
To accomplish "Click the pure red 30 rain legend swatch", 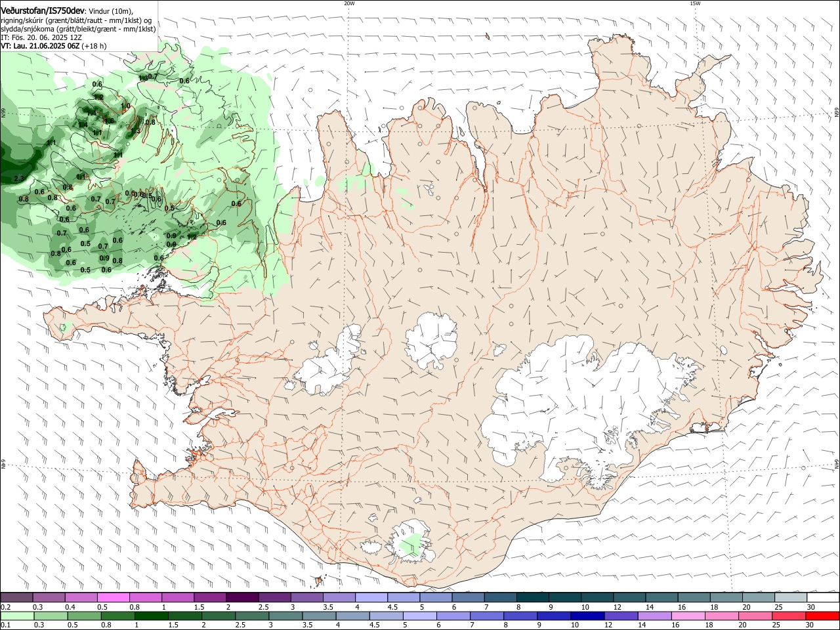I will 822,616.
